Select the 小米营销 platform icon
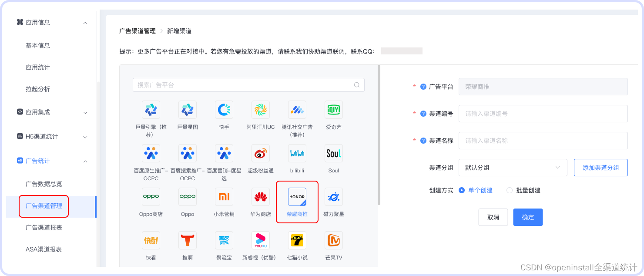Screen dimensions: 644x276 click(224, 197)
